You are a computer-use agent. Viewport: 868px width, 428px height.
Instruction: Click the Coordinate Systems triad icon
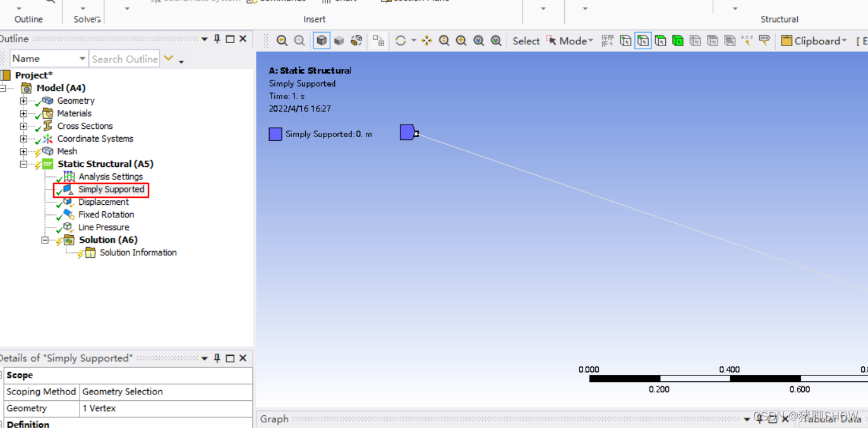(x=48, y=138)
